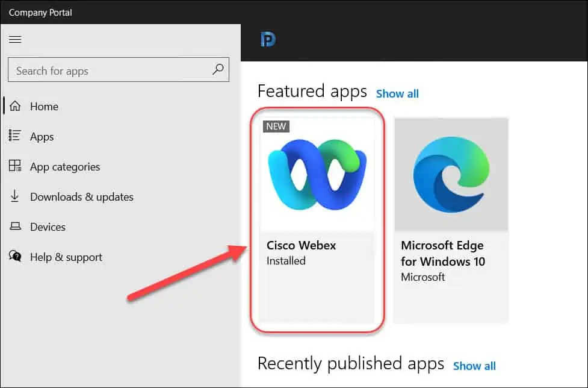Click the Microsoft publisher label
This screenshot has width=588, height=388.
pos(422,277)
